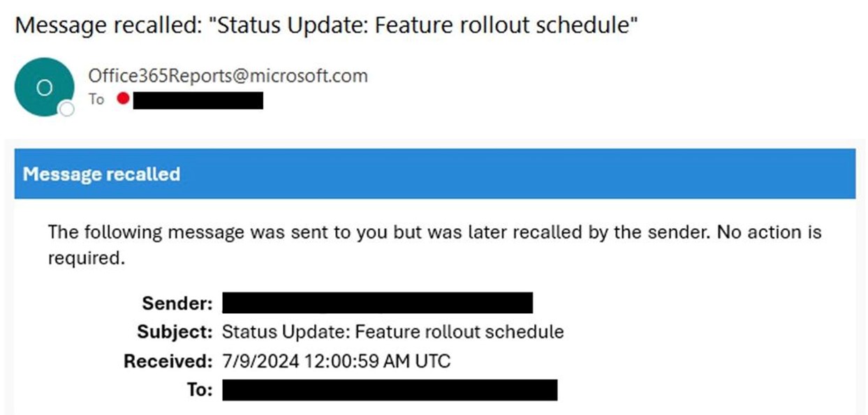Click the bold "To:" label in the details
The image size is (868, 415).
tap(198, 390)
